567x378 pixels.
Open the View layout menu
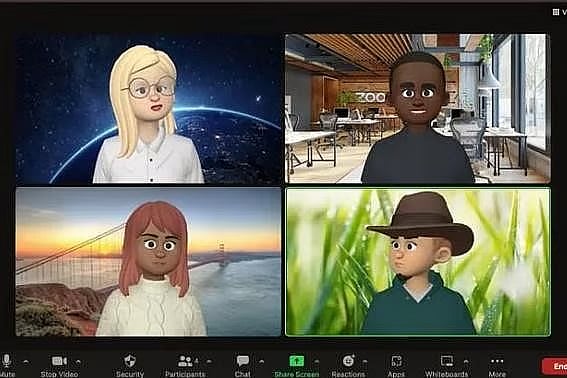559,12
